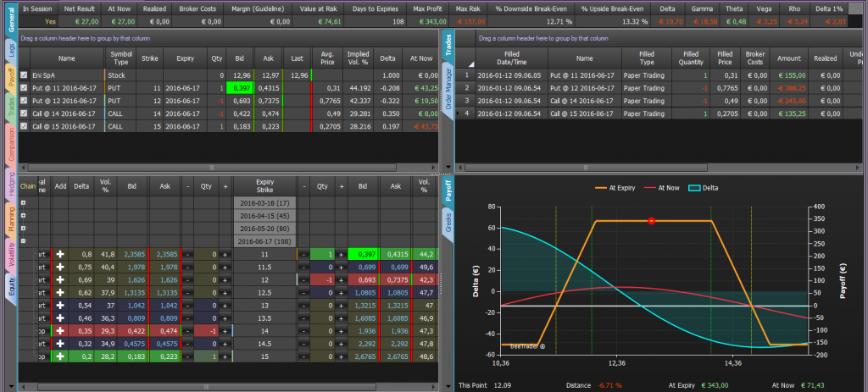This screenshot has width=868, height=392.
Task: Uncheck the Call @ 14 2016-06-17 leg checkbox
Action: (x=24, y=113)
